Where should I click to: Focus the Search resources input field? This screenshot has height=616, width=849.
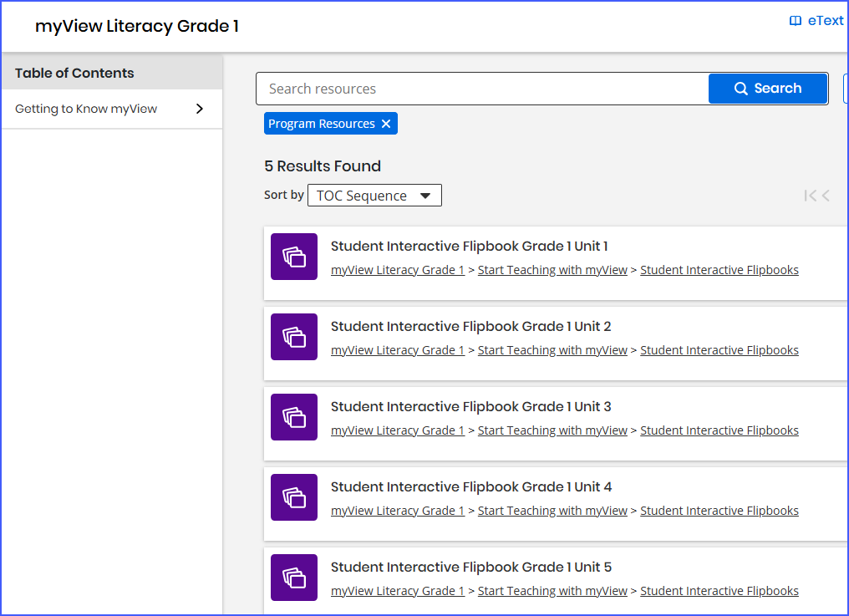[x=482, y=89]
